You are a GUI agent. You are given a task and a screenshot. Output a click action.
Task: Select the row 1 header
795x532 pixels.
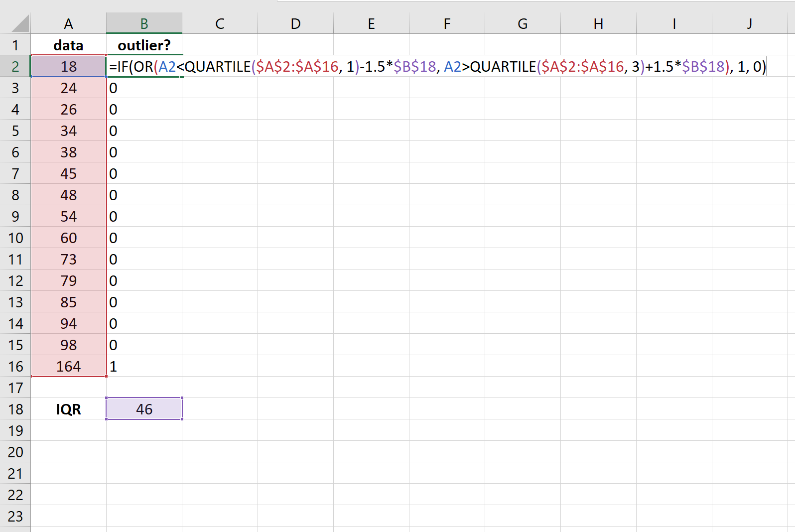(15, 45)
